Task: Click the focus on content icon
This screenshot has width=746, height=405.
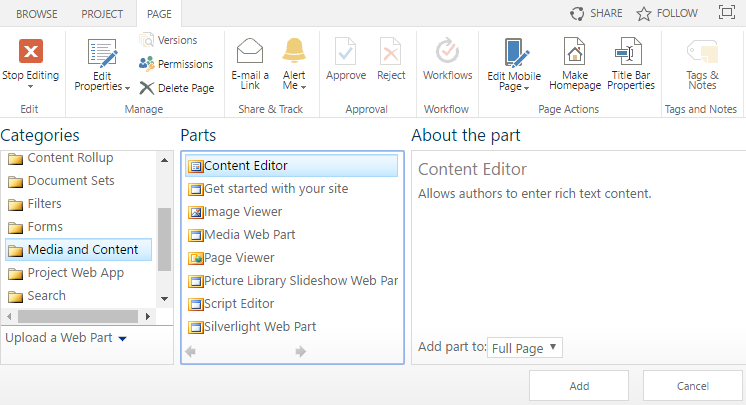Action: point(726,12)
